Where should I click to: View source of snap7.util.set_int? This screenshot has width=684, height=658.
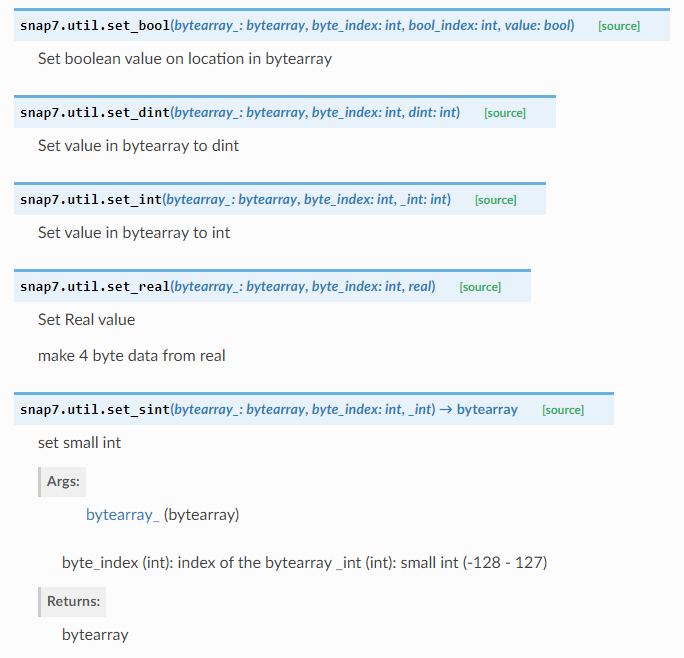coord(496,200)
